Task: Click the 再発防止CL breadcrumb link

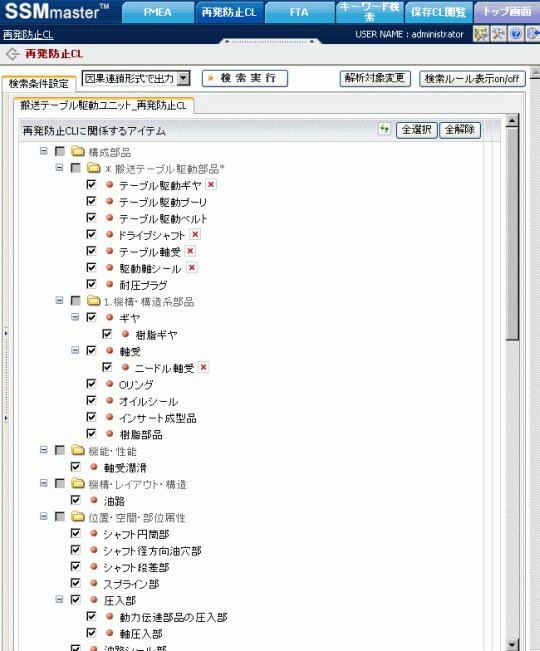Action: point(28,35)
